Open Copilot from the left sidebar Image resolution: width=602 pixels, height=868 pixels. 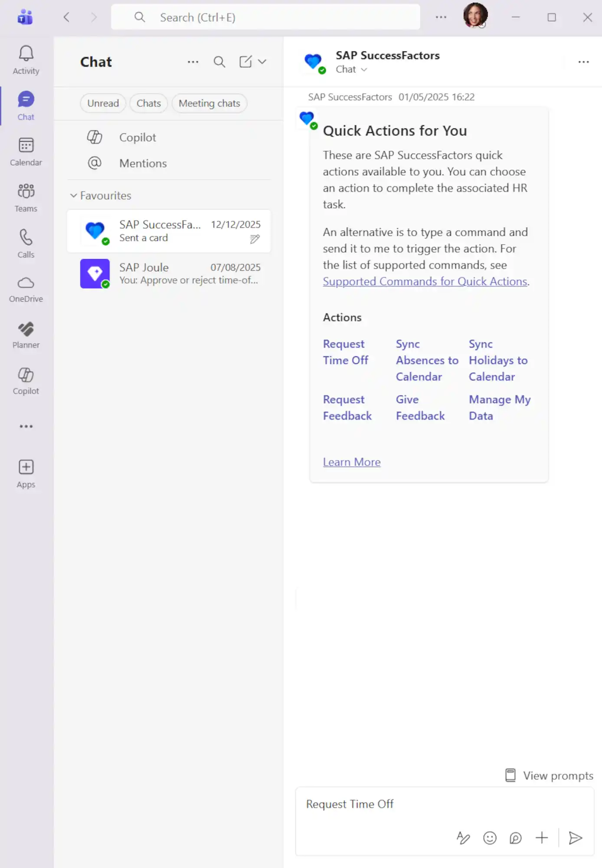click(x=26, y=381)
